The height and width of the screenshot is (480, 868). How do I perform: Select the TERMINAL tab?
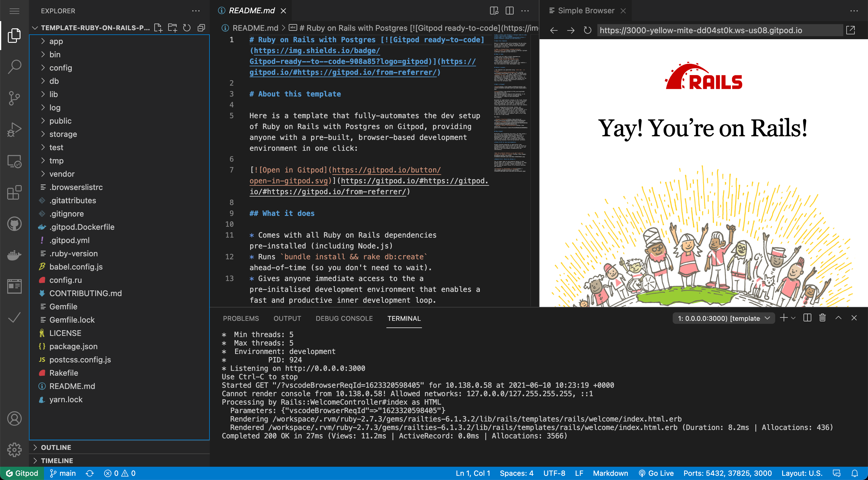[404, 318]
